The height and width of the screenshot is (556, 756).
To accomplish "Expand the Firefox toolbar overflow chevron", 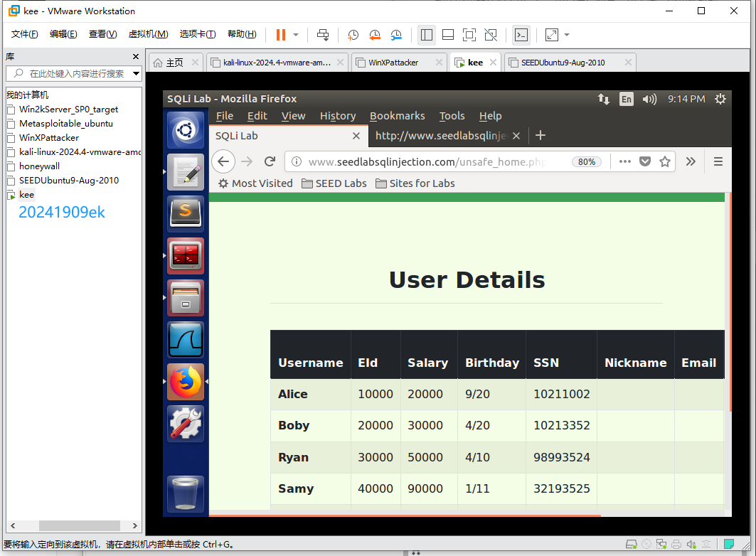I will click(x=691, y=161).
